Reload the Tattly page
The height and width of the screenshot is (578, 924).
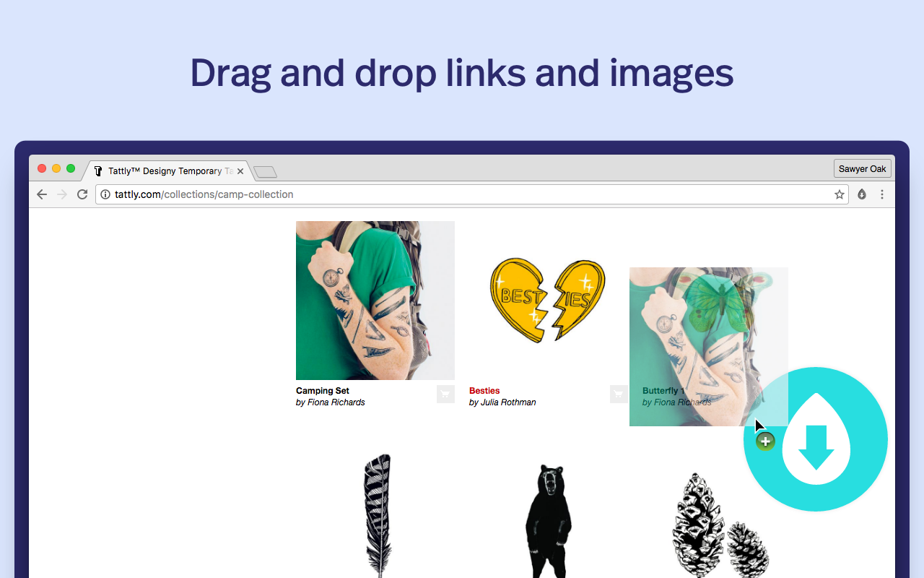click(x=82, y=194)
